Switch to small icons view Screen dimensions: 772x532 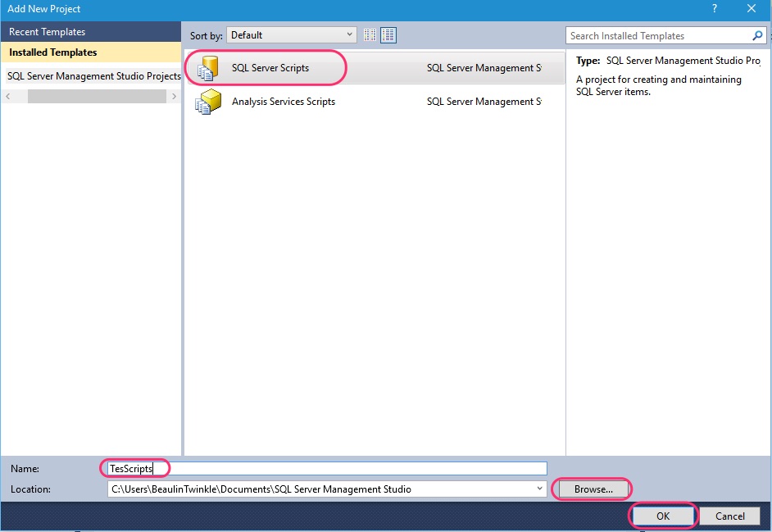click(370, 35)
